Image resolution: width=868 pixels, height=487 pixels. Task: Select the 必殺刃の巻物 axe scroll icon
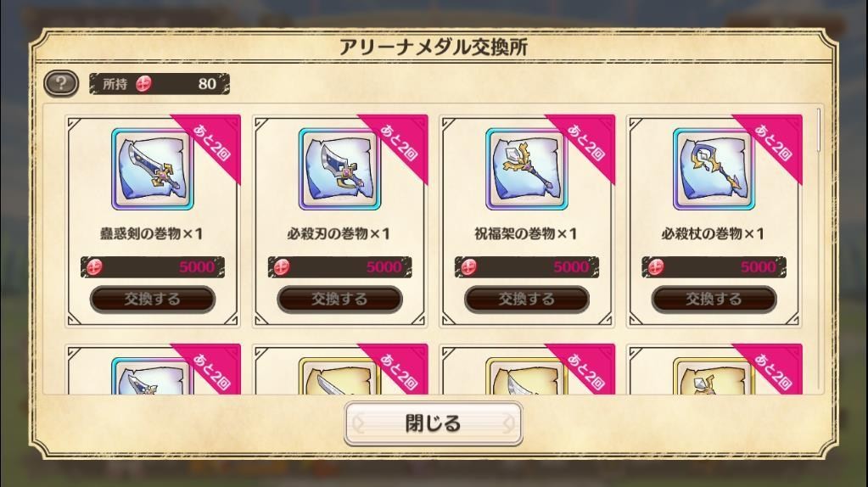point(340,170)
